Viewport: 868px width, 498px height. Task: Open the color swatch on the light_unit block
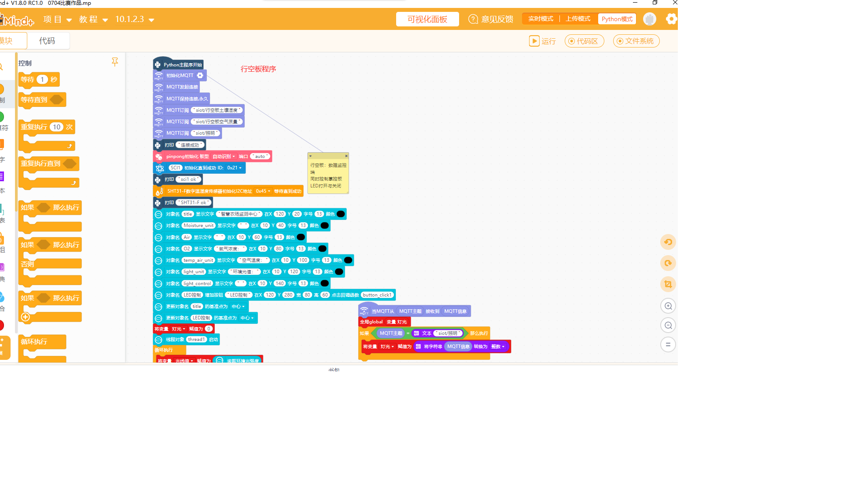pos(339,272)
